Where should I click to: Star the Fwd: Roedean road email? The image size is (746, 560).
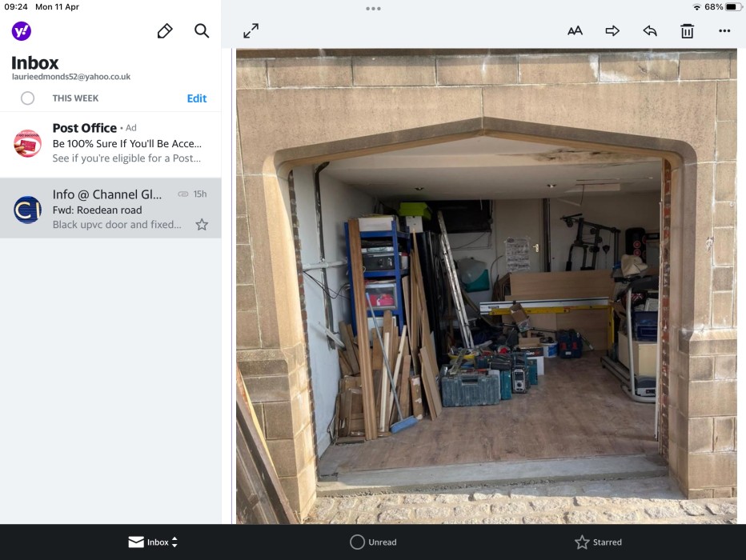click(202, 224)
